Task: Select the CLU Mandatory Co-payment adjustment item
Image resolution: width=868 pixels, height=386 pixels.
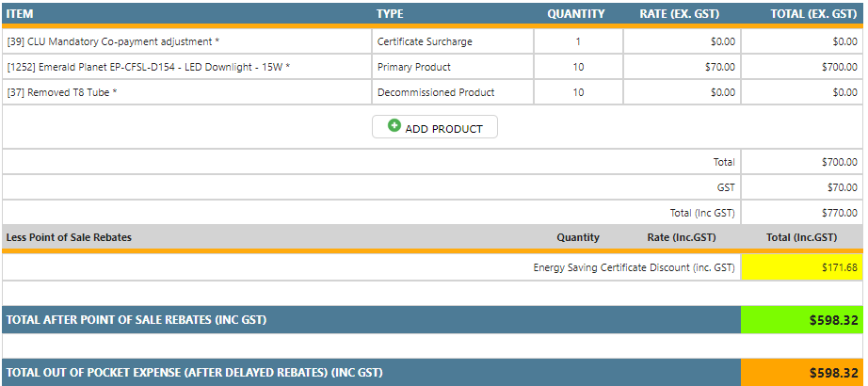Action: tap(113, 41)
